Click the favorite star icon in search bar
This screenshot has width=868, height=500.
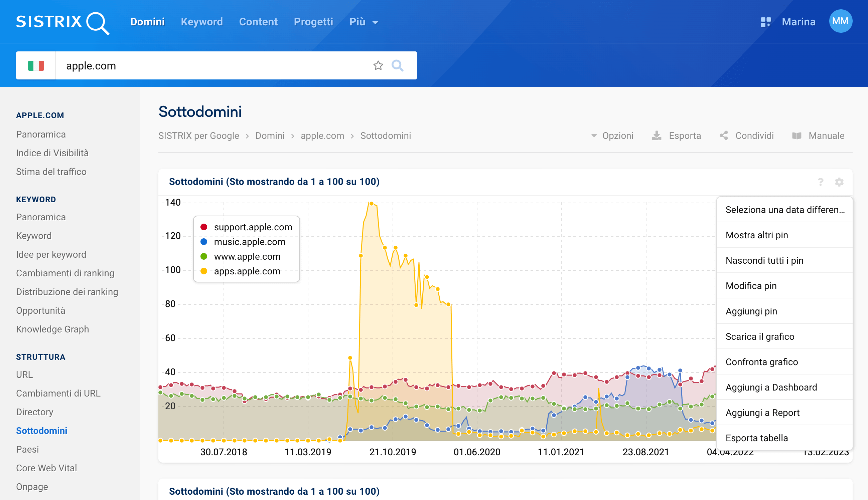[378, 65]
